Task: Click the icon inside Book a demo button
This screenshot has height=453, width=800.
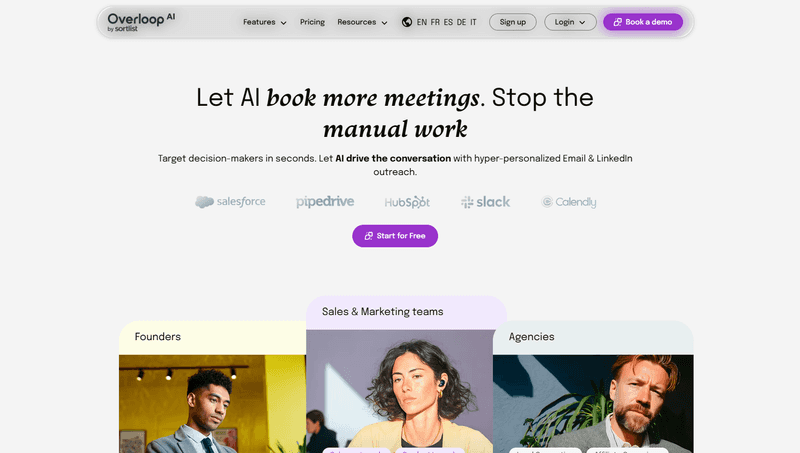Action: 617,22
